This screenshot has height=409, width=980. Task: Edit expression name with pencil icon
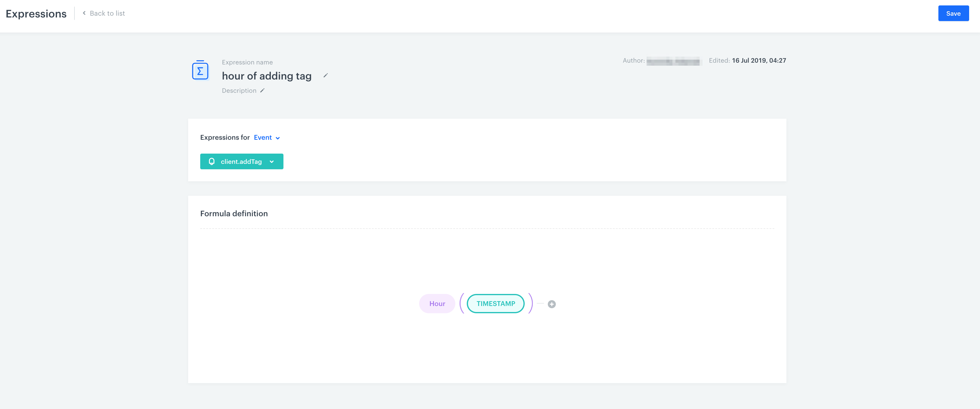tap(326, 76)
